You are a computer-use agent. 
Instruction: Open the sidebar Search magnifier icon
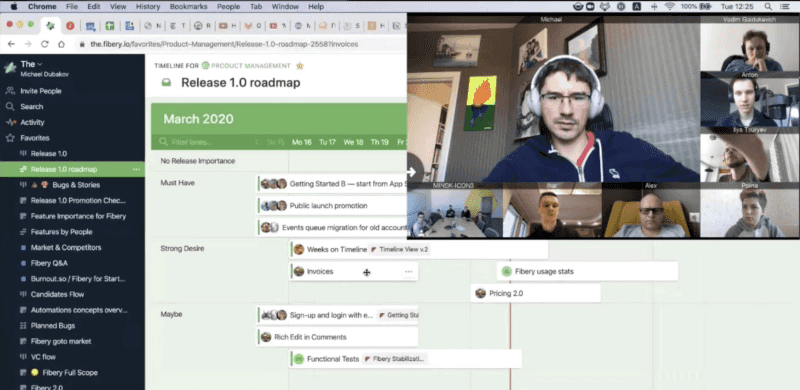pyautogui.click(x=10, y=107)
